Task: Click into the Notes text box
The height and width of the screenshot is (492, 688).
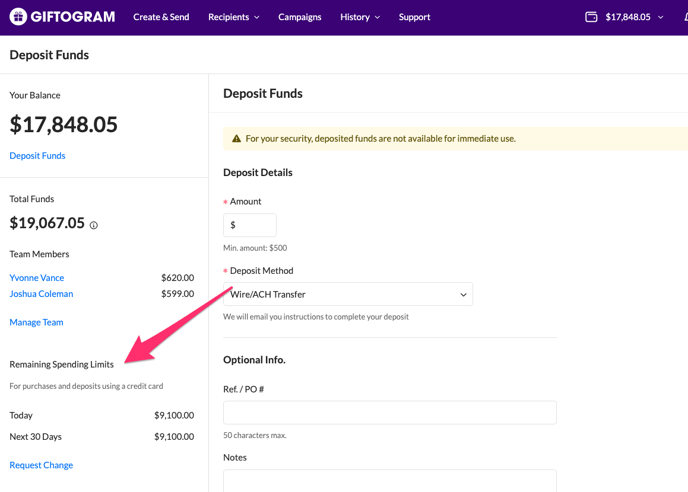Action: pos(389,480)
